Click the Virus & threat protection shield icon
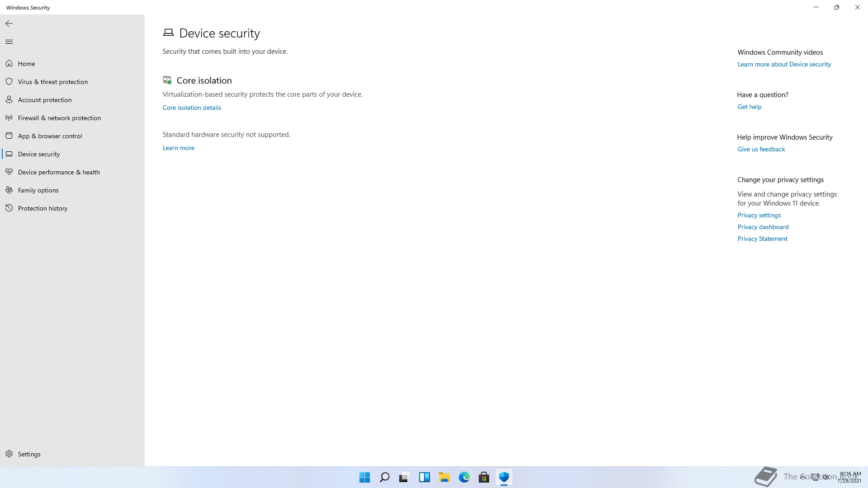 click(9, 82)
